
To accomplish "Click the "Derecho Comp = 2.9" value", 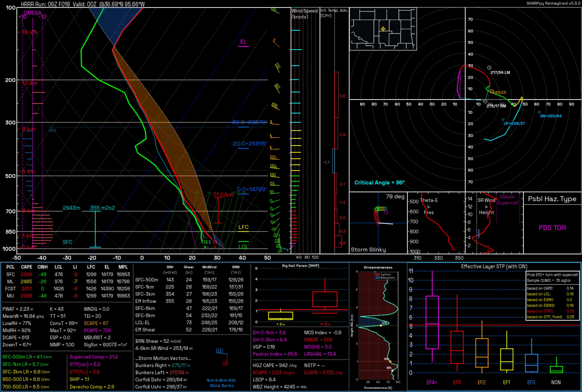I will [92, 387].
